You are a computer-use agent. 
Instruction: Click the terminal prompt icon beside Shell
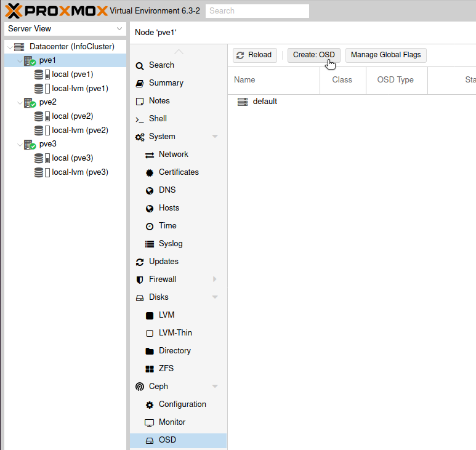coord(140,119)
